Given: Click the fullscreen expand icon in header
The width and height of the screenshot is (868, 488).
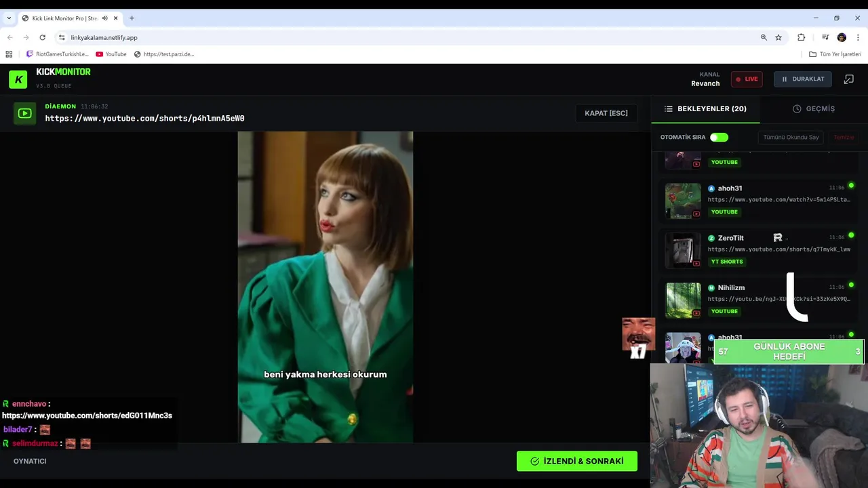Looking at the screenshot, I should [848, 79].
